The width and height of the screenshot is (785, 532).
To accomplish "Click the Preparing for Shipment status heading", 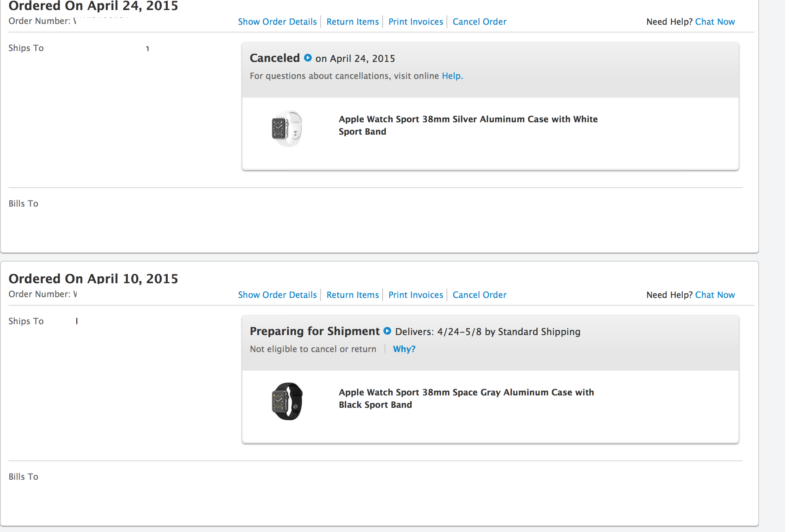I will [x=314, y=331].
